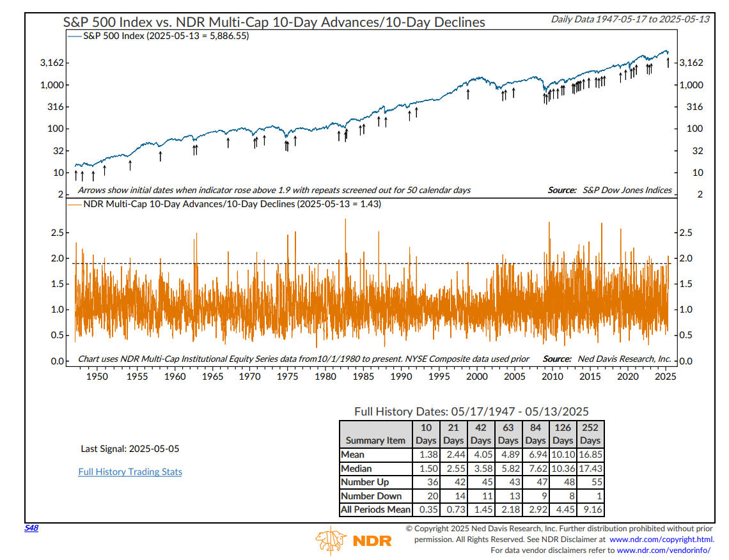
Task: Open the Full History Trading Stats link
Action: coord(130,471)
